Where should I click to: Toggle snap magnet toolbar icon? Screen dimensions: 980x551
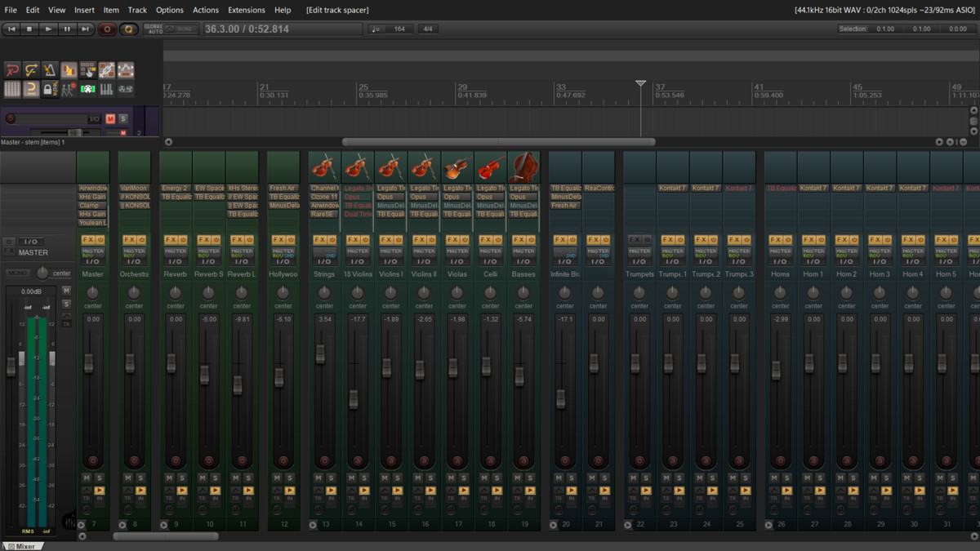(31, 89)
